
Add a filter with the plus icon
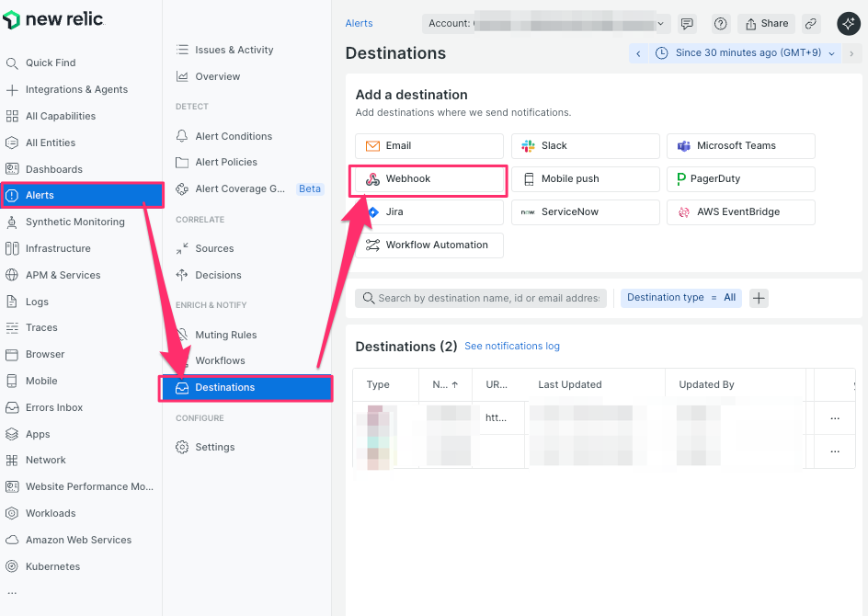(759, 298)
